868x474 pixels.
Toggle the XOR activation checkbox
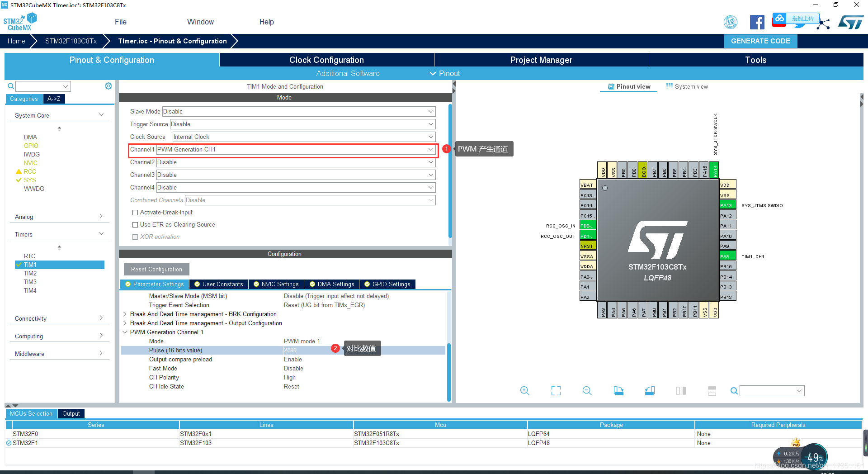click(x=135, y=237)
